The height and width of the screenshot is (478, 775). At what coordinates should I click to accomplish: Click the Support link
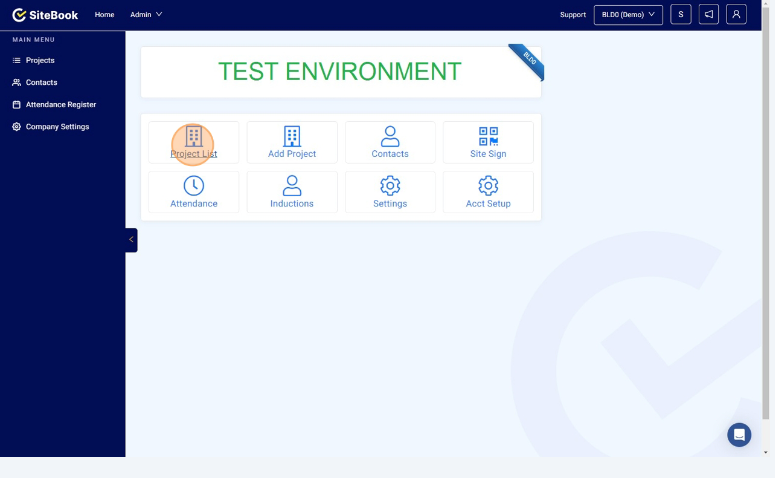coord(573,15)
